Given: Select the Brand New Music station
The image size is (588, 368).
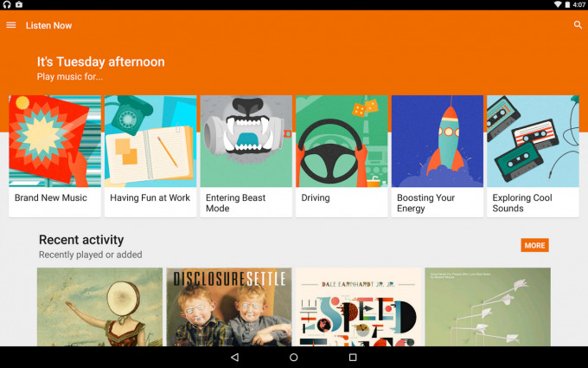Looking at the screenshot, I should tap(54, 156).
